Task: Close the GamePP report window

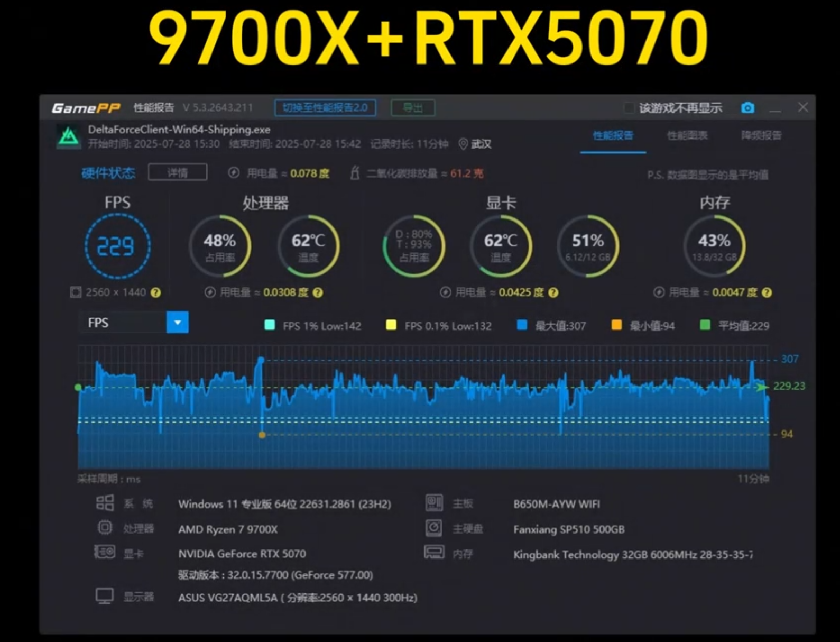Action: coord(803,107)
